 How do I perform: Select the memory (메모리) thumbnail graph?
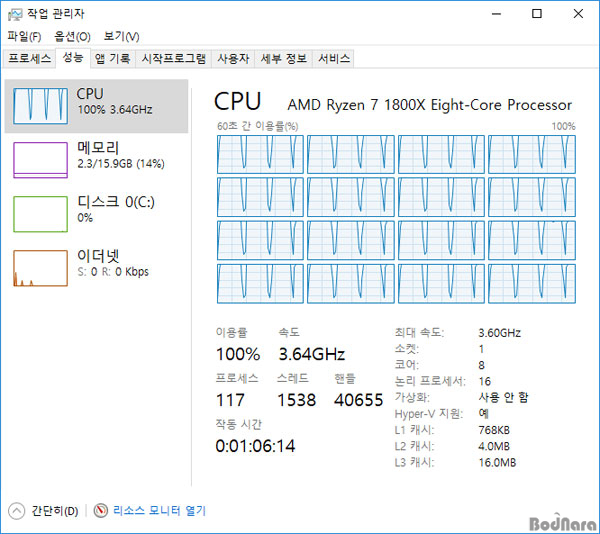pyautogui.click(x=39, y=159)
